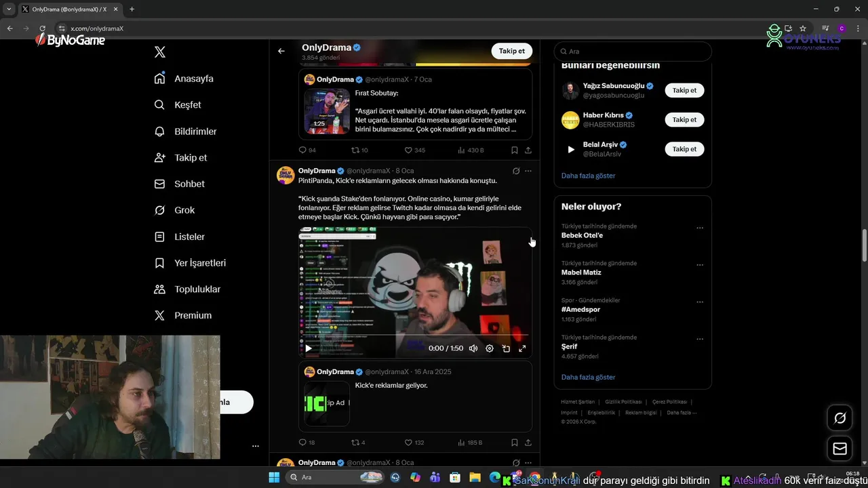
Task: Open options for Mabel Matiz trend
Action: pyautogui.click(x=700, y=265)
